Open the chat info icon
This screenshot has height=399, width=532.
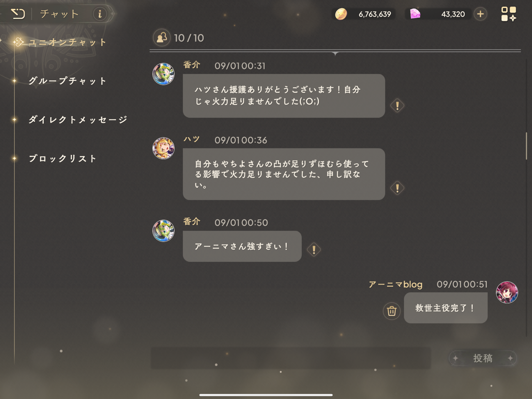[100, 14]
